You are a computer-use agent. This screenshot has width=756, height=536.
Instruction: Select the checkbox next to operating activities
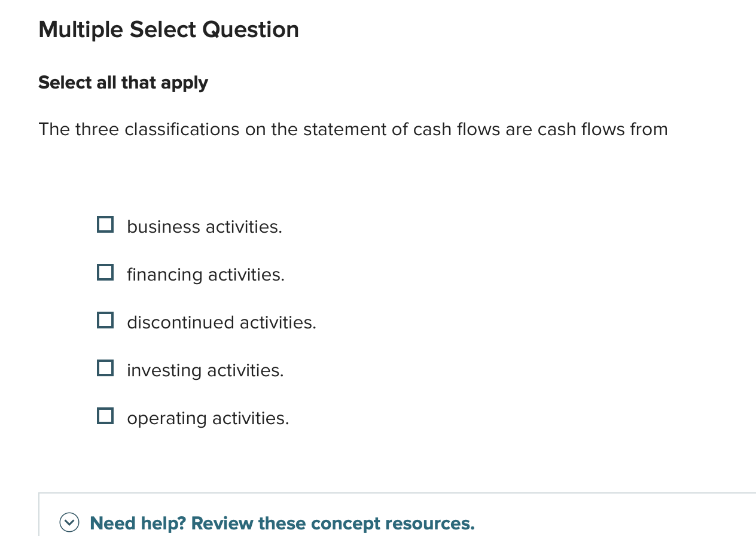[x=105, y=416]
